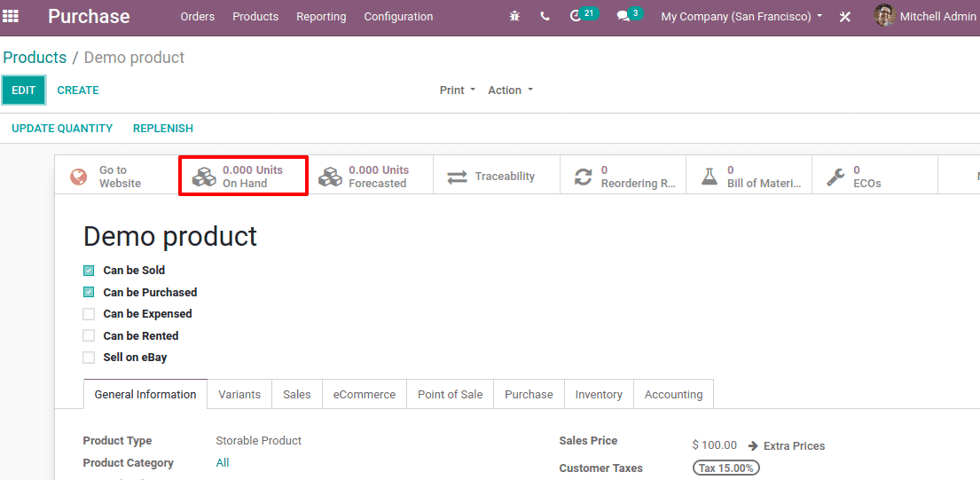Screen dimensions: 980x480
Task: Open the My Company (San Francisco) selector
Action: [742, 17]
